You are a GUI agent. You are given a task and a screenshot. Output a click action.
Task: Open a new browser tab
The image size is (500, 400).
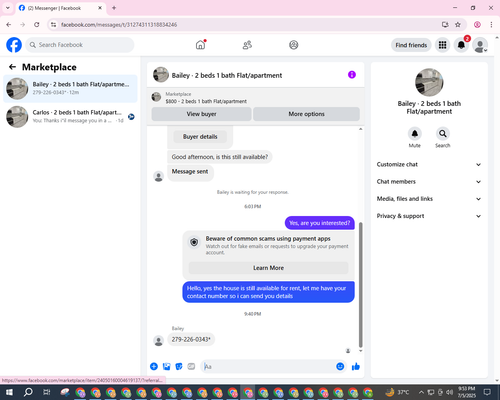[x=114, y=8]
